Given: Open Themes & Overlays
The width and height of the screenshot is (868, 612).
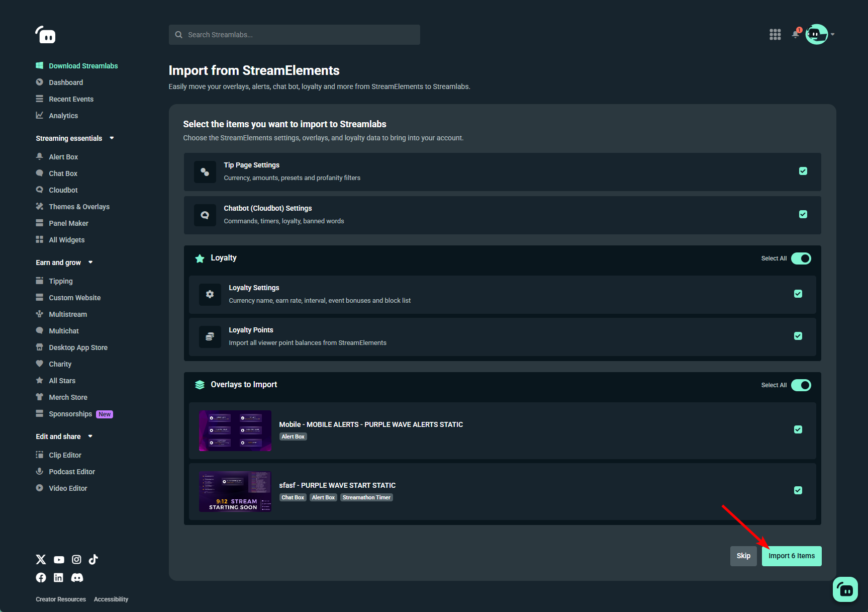Looking at the screenshot, I should (x=73, y=207).
